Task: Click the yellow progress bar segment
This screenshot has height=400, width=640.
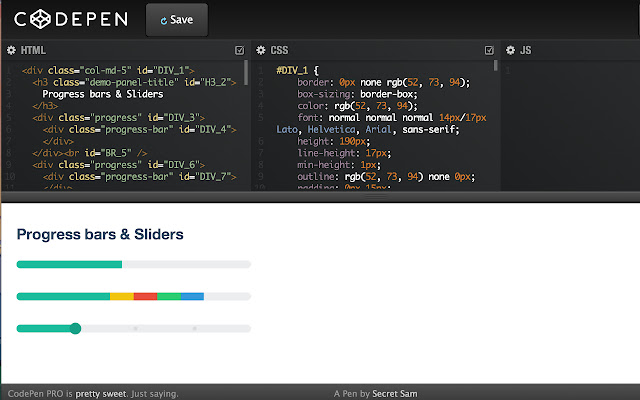Action: coord(121,296)
